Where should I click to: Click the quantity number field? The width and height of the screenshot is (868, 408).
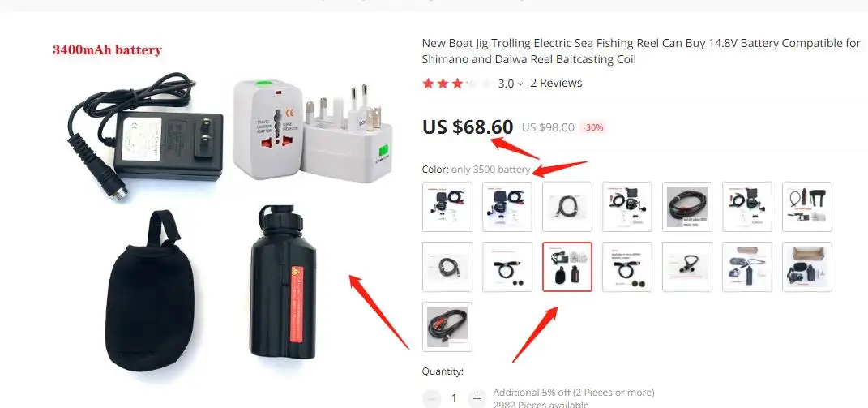coord(454,398)
